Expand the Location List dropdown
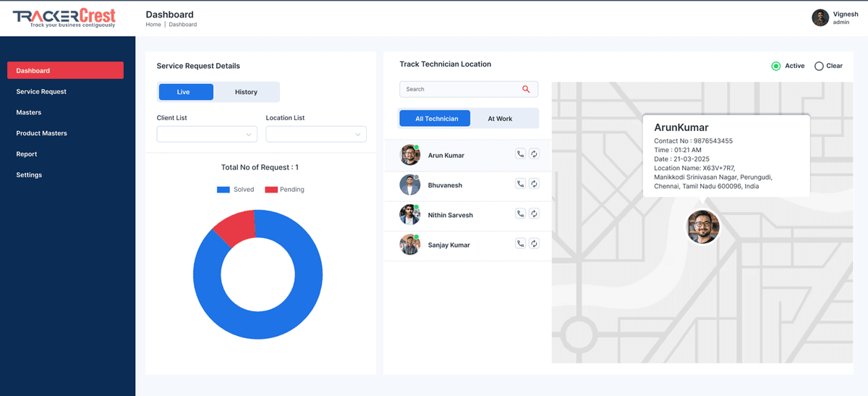The image size is (868, 396). (316, 134)
